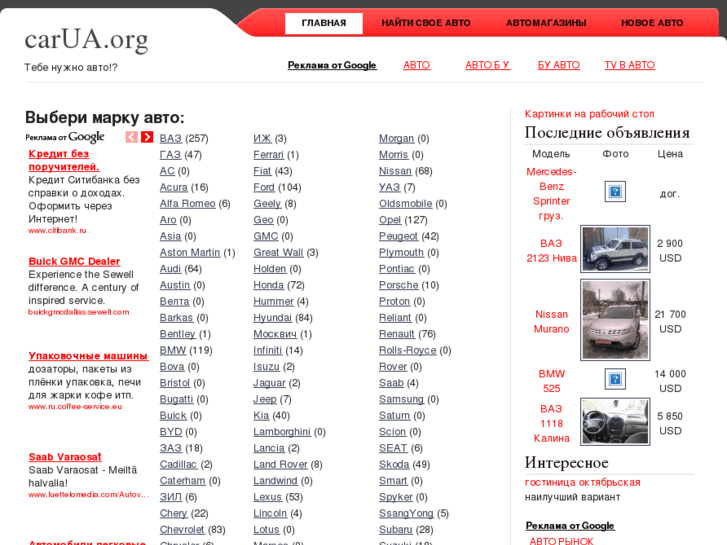Viewport: 727px width, 545px height.
Task: Select the Land Rover brand link
Action: (280, 464)
